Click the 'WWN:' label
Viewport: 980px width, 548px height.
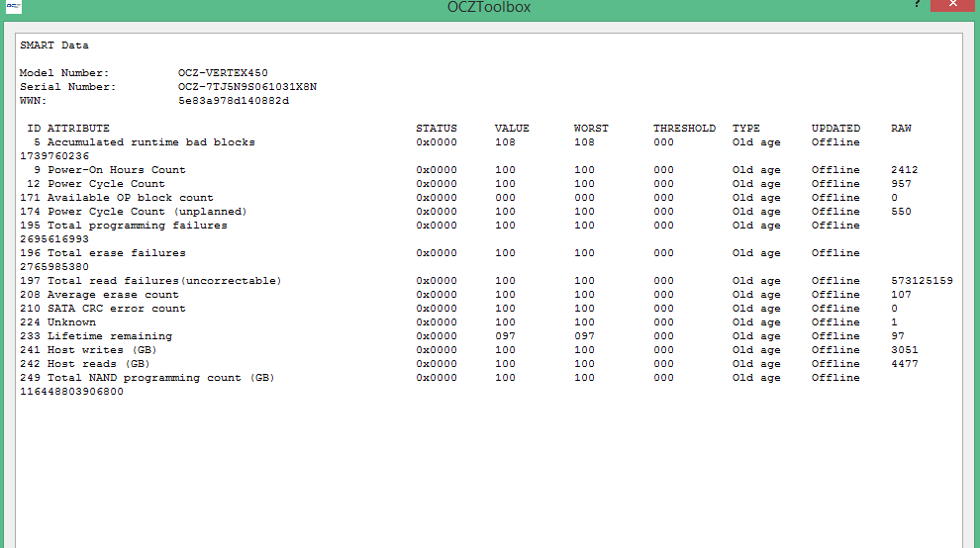(x=33, y=101)
